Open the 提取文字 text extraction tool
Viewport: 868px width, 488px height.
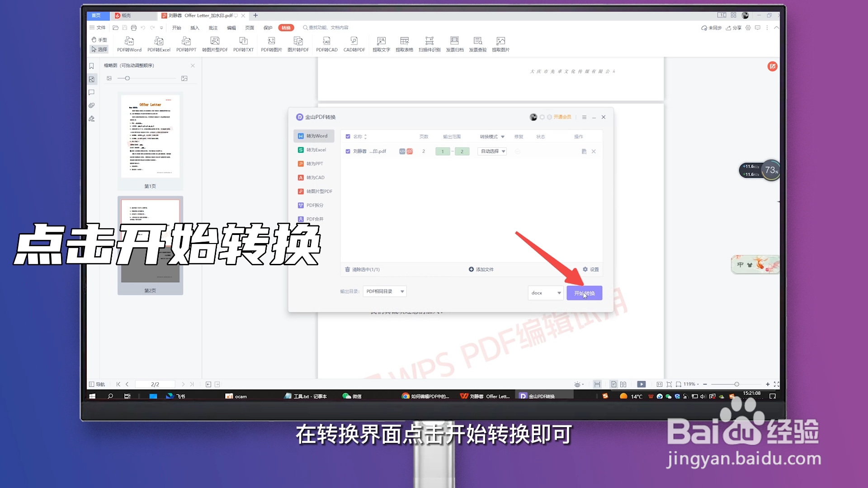pyautogui.click(x=381, y=43)
